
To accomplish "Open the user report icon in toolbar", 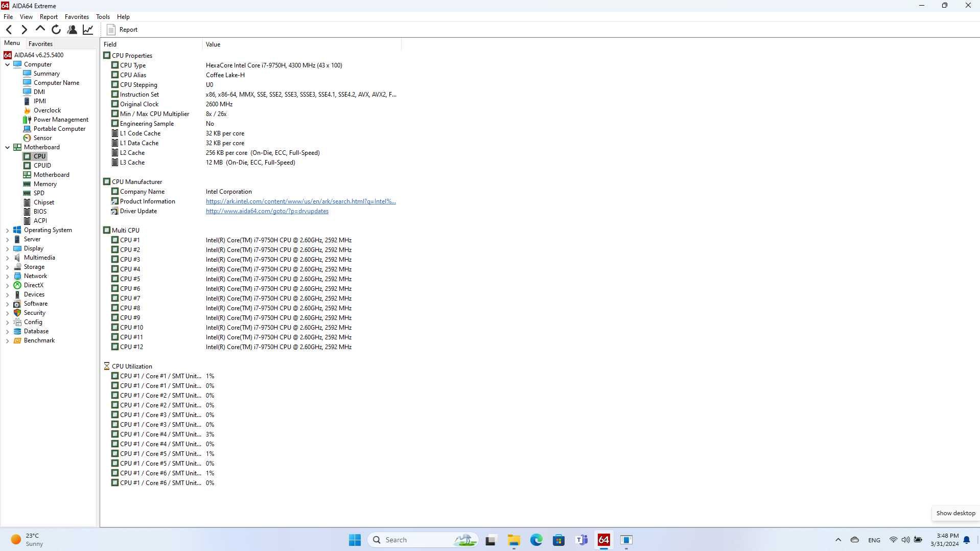I will [72, 30].
